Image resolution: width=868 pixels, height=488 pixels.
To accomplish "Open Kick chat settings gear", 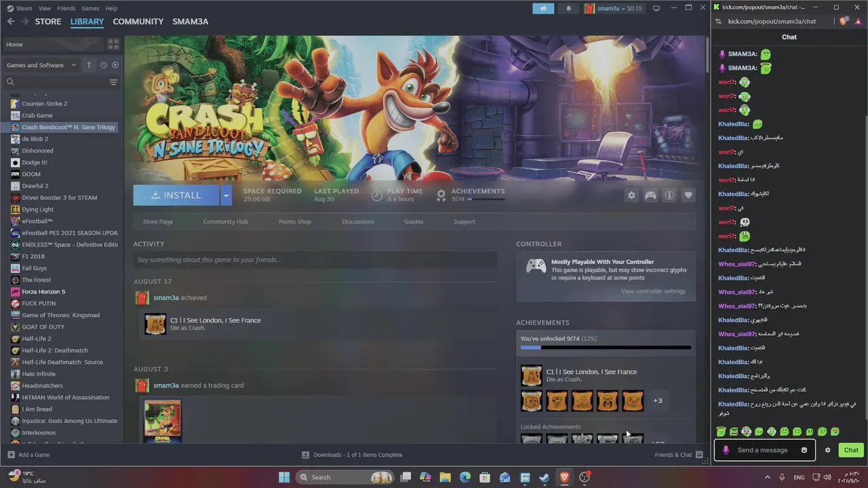I will [x=827, y=450].
